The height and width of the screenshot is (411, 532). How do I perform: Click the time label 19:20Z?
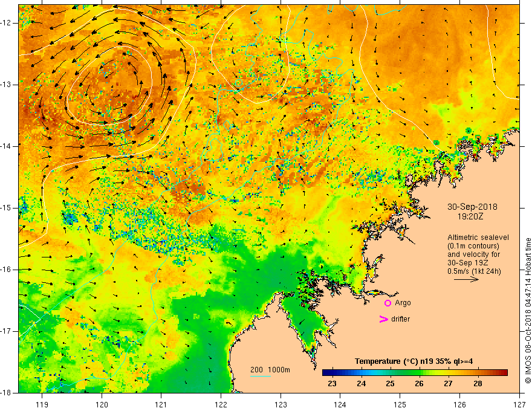click(x=470, y=216)
